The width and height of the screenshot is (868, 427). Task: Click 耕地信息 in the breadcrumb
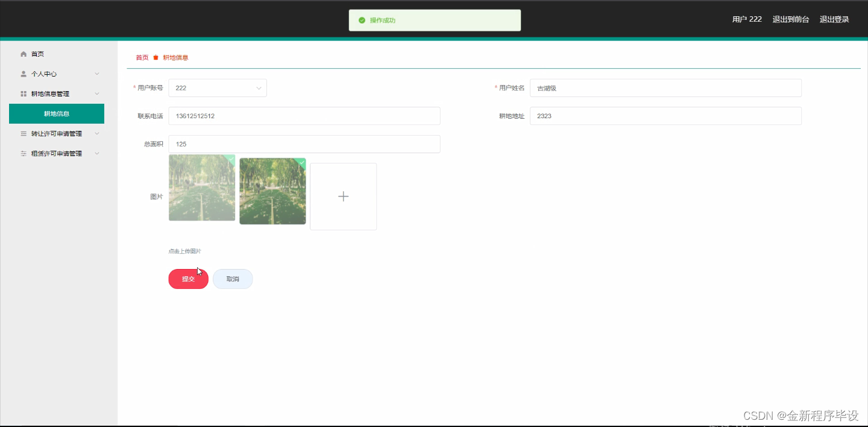coord(175,57)
